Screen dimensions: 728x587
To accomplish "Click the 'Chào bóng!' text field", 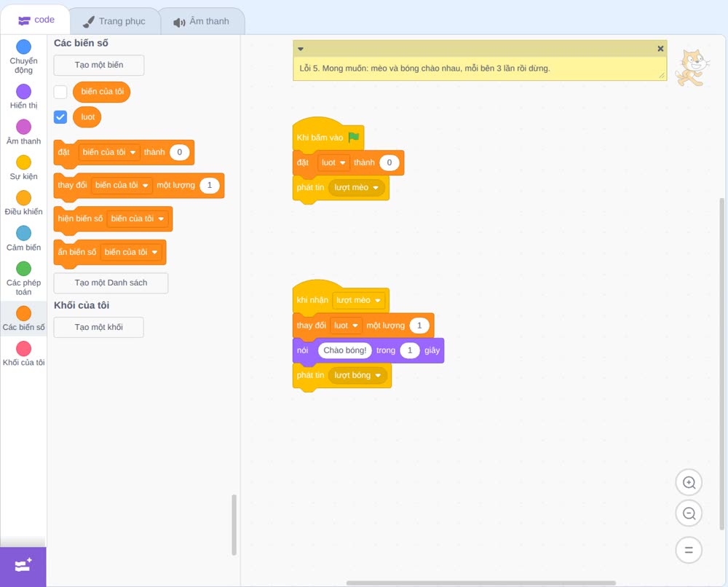I will pyautogui.click(x=345, y=350).
